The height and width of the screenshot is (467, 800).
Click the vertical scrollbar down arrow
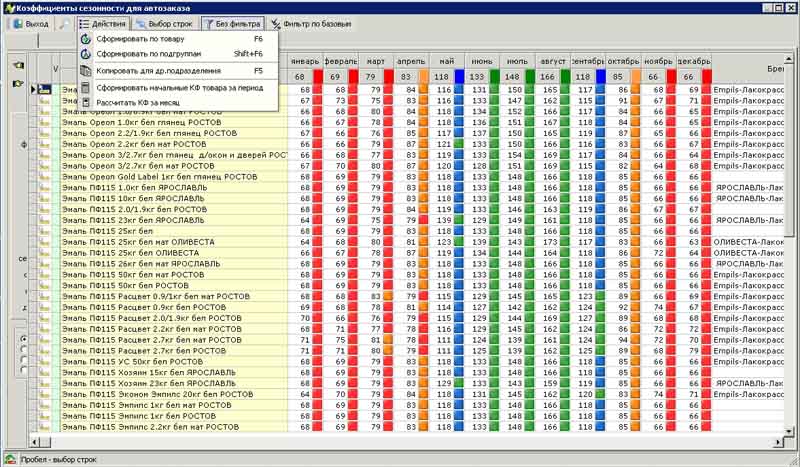pyautogui.click(x=790, y=432)
